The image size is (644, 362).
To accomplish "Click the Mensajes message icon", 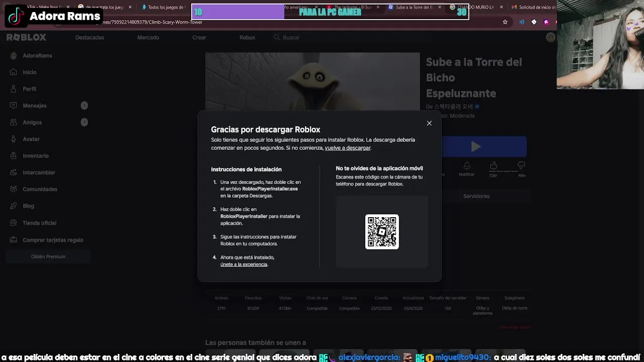I will point(14,106).
